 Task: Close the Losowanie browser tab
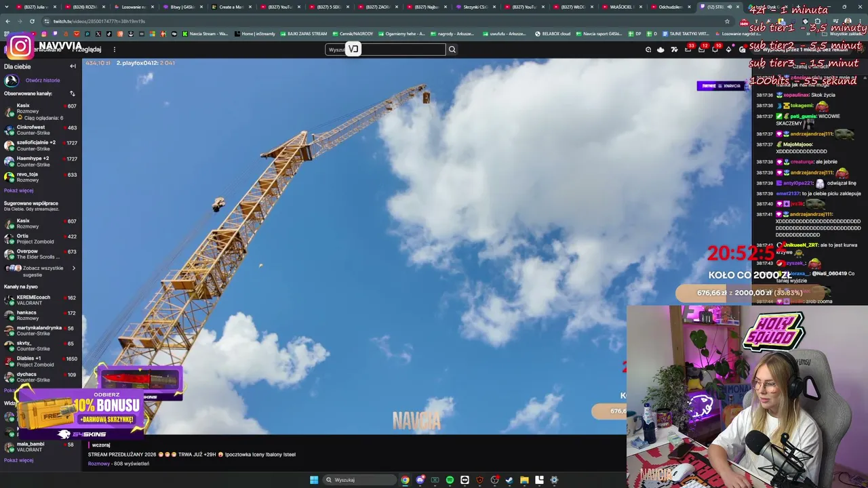[153, 7]
